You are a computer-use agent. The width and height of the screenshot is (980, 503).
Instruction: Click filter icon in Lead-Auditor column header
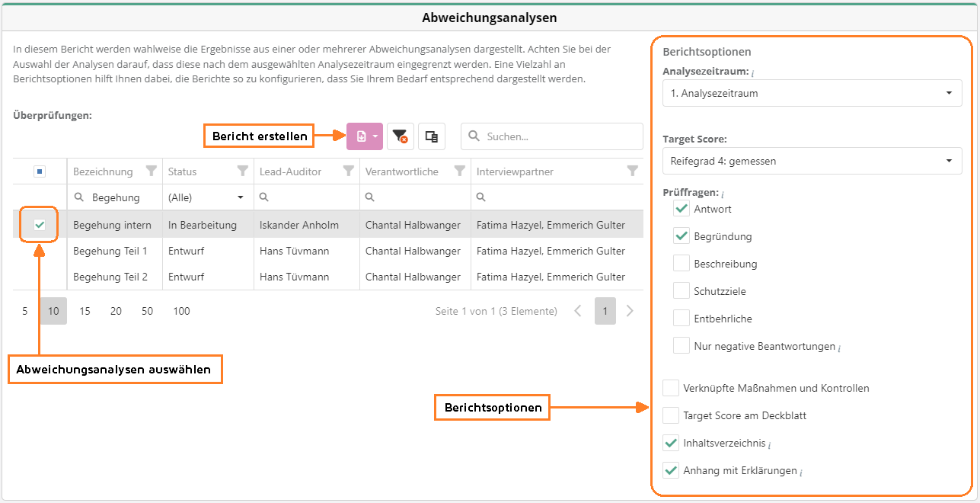[349, 171]
